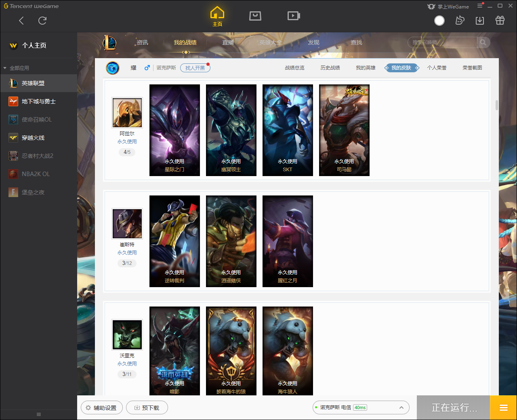517x420 pixels.
Task: Open the 历史战绩 sub-tab
Action: coord(330,68)
